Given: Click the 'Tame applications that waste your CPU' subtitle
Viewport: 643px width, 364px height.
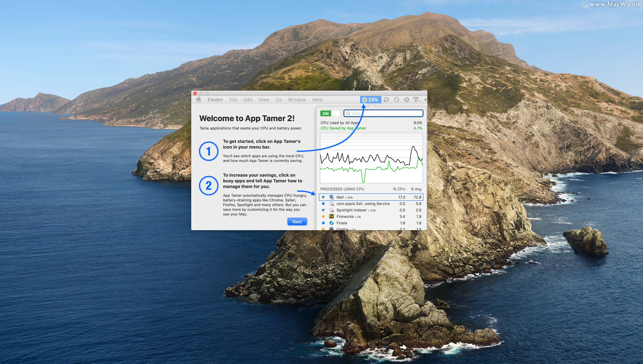Looking at the screenshot, I should 251,128.
